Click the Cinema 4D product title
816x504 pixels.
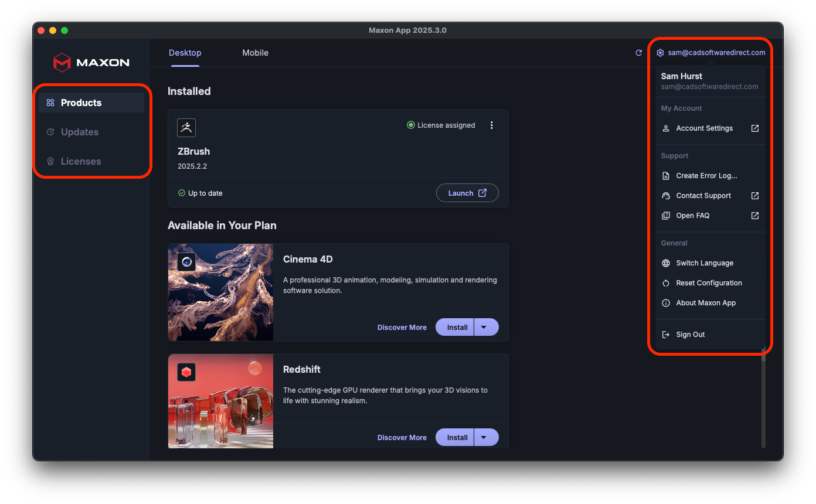tap(308, 259)
